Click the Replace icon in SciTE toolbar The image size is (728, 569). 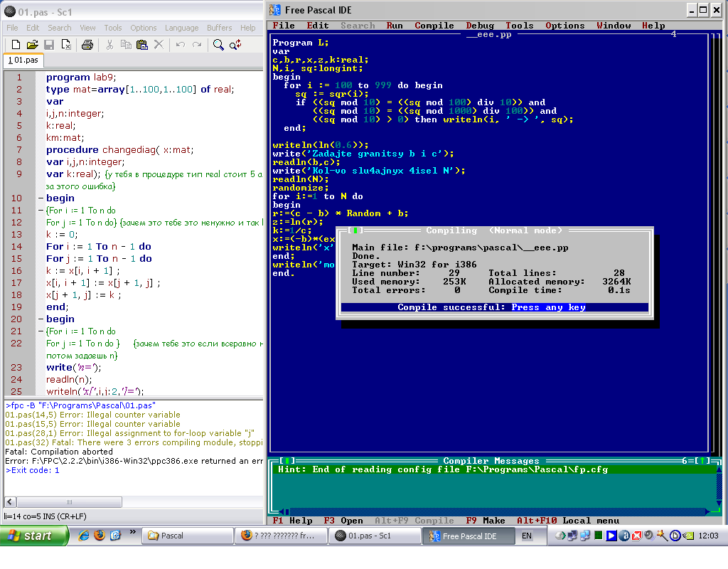[x=235, y=45]
